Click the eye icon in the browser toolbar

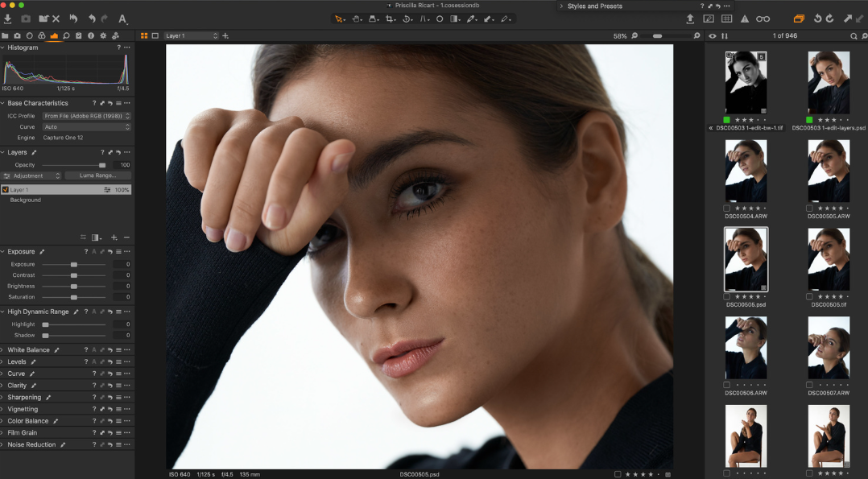(711, 36)
